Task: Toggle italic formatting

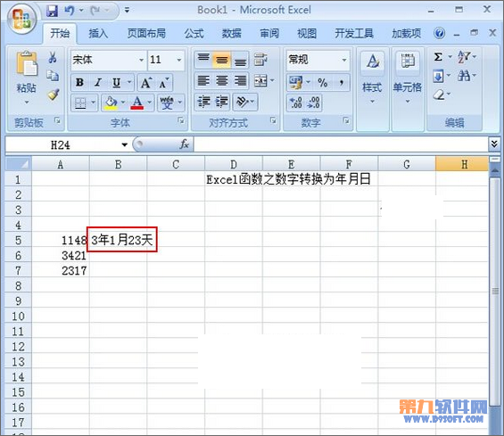Action: [x=98, y=83]
